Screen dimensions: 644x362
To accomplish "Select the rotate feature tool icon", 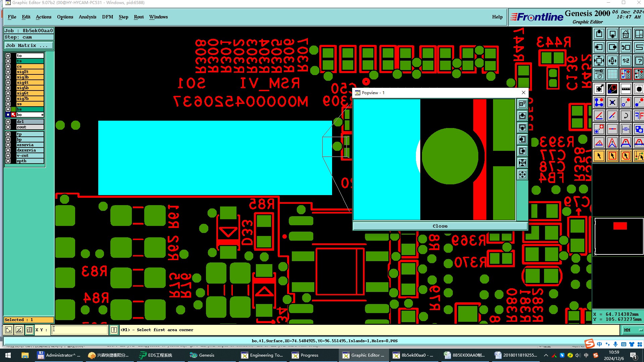I will [x=626, y=116].
